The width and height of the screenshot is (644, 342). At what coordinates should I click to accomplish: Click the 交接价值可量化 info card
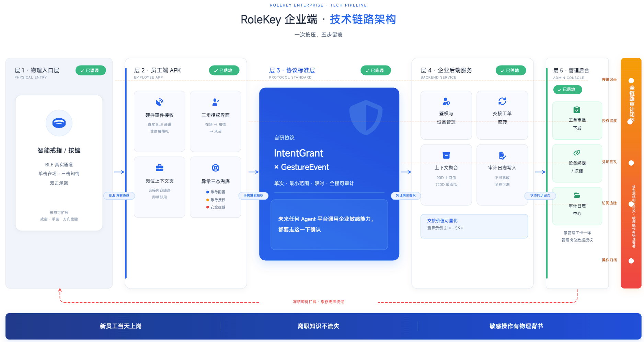coord(474,226)
